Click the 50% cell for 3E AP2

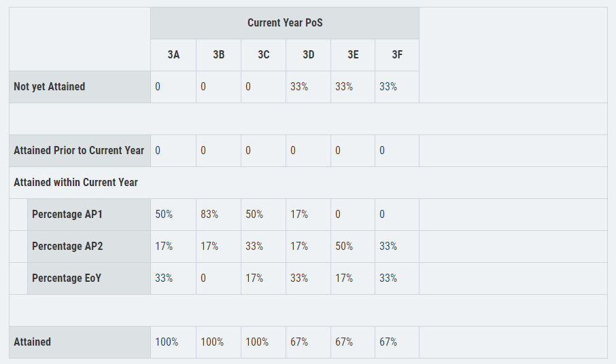(x=353, y=247)
